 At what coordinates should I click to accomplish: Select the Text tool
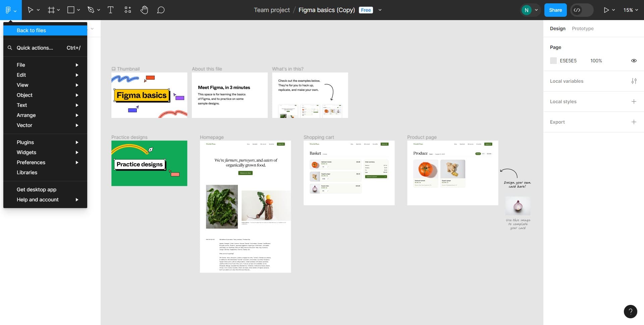tap(110, 10)
